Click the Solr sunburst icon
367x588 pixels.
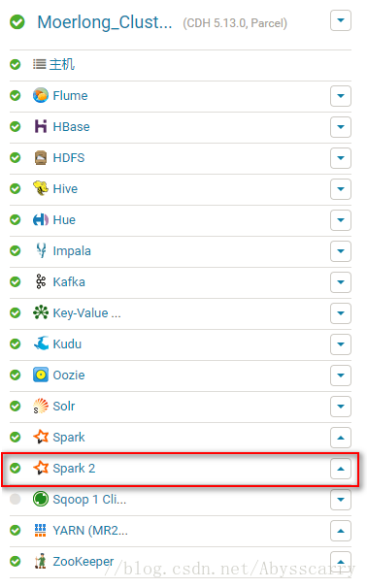pos(41,406)
